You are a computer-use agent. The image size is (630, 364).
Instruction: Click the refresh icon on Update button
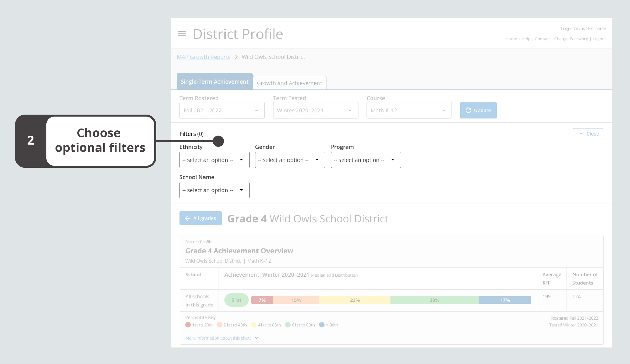click(468, 110)
